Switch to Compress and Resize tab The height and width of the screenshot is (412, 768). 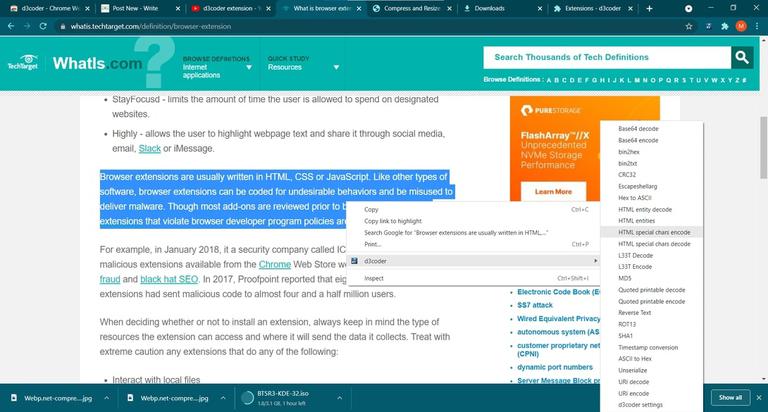pyautogui.click(x=412, y=8)
